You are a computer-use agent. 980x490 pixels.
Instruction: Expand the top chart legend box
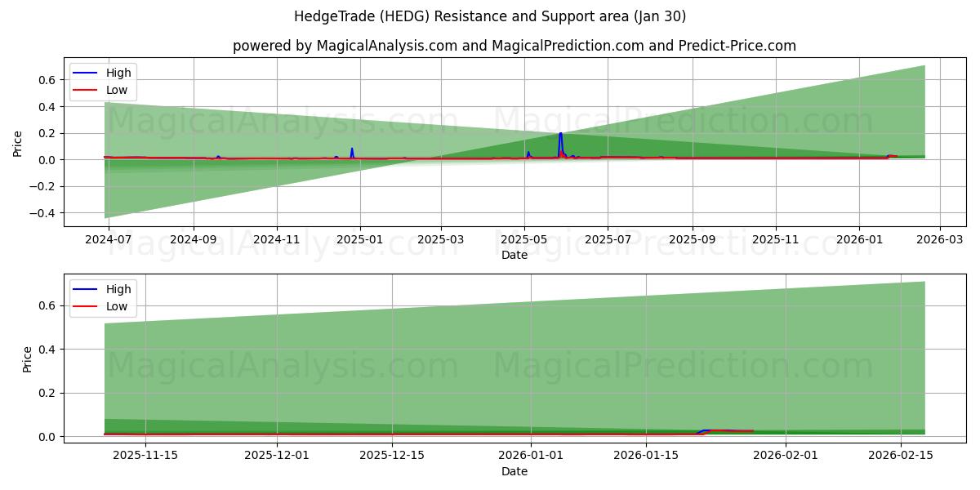[105, 81]
